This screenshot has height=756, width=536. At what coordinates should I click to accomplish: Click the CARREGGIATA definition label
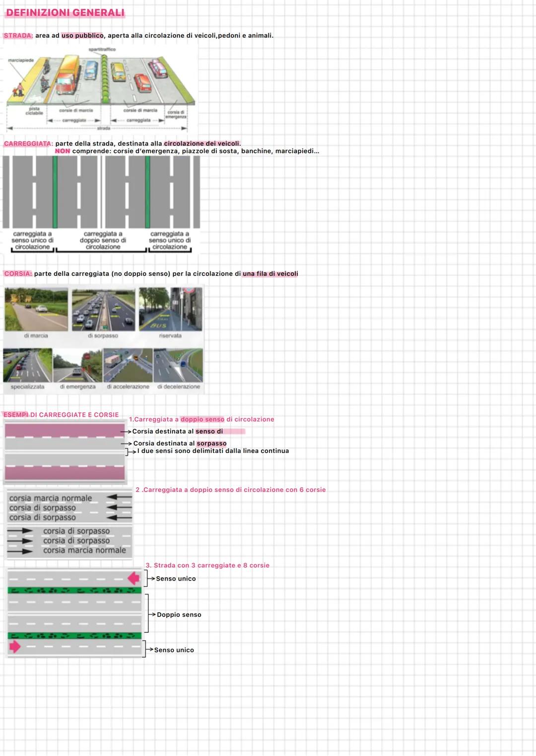26,144
